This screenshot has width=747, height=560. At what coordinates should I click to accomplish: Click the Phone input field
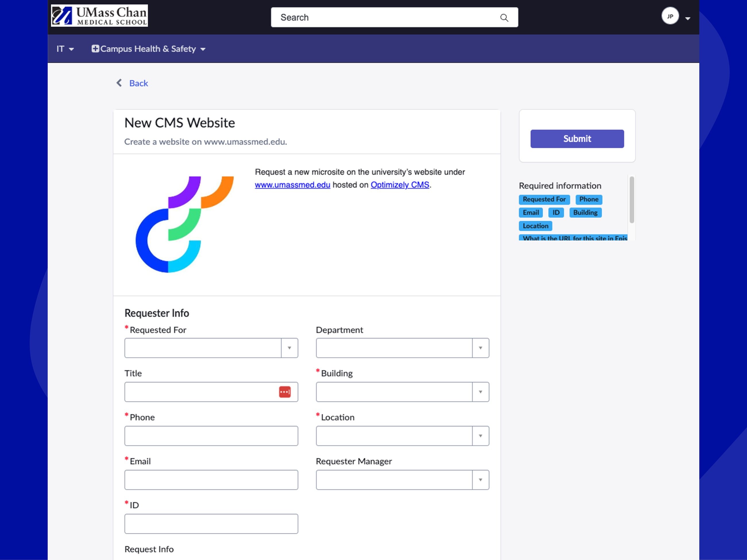211,435
